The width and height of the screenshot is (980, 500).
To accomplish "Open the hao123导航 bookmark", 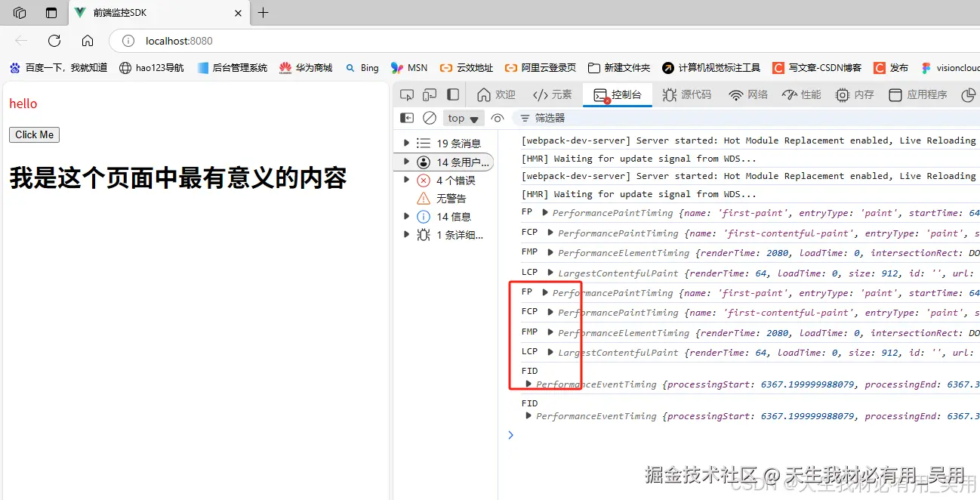I will 151,68.
